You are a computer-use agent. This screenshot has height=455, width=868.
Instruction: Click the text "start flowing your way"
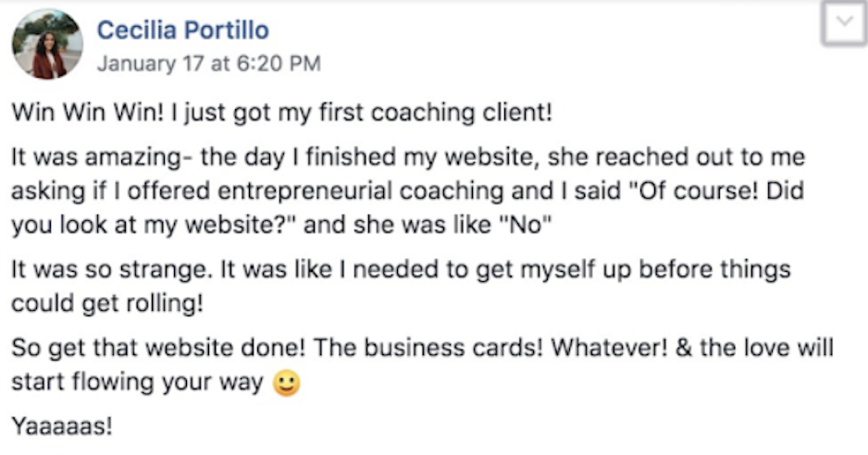[x=137, y=382]
